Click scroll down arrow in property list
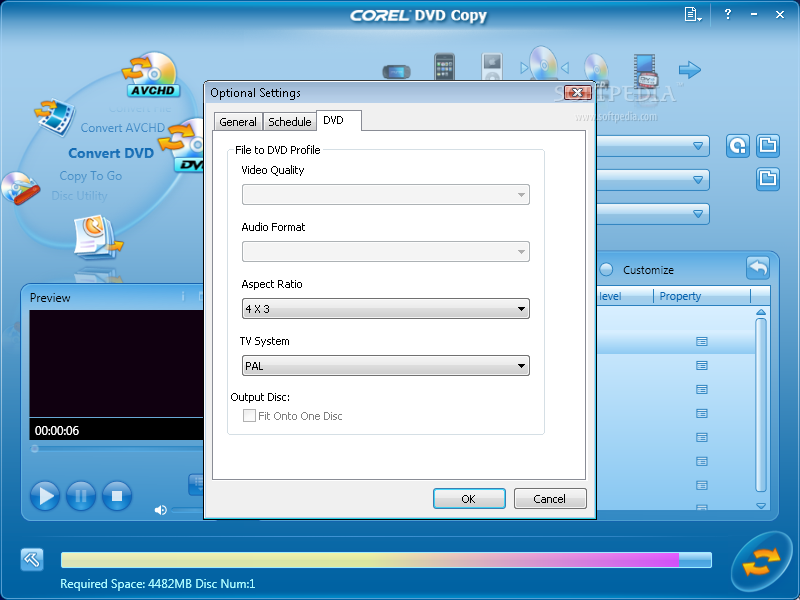Viewport: 800px width, 600px height. [x=761, y=506]
